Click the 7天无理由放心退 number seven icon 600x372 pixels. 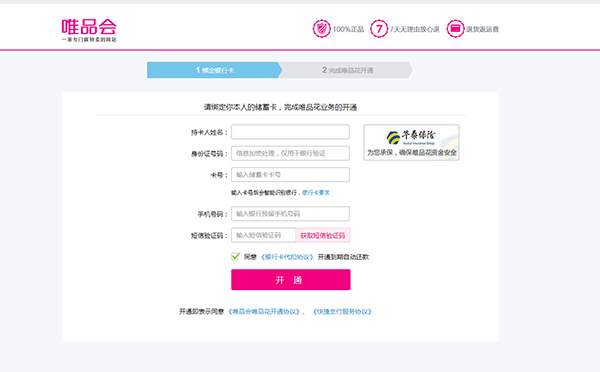click(x=379, y=29)
